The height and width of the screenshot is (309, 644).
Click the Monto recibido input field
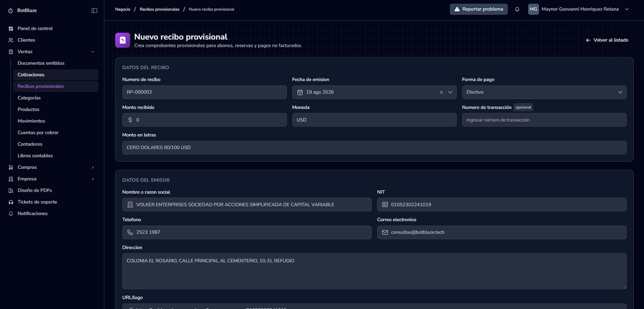pos(204,120)
